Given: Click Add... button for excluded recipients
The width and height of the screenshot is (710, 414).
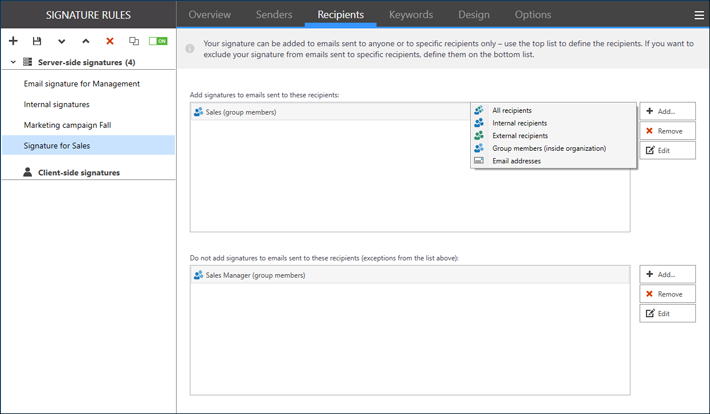Looking at the screenshot, I should coord(667,274).
